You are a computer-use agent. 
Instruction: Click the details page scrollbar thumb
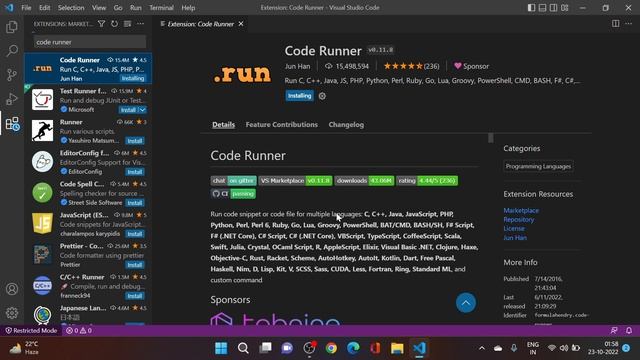[491, 138]
